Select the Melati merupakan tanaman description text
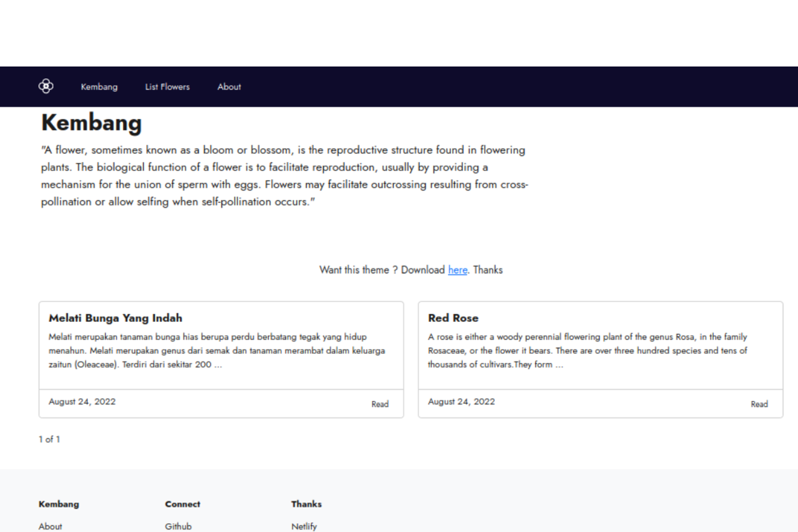 click(x=217, y=351)
